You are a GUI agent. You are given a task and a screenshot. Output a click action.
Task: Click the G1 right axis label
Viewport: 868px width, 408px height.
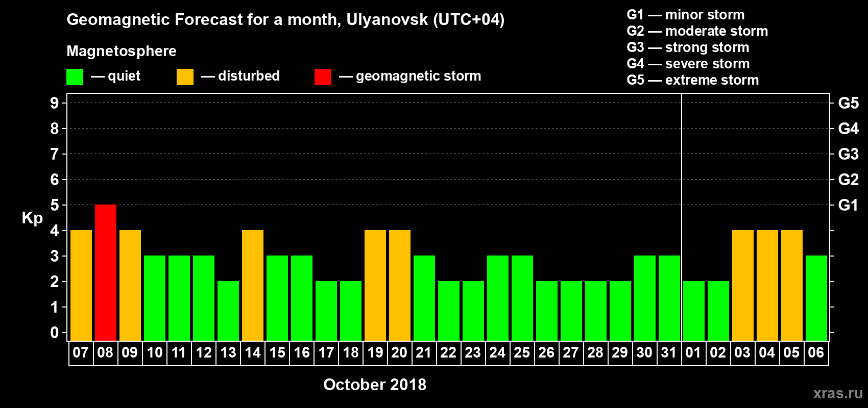point(848,205)
